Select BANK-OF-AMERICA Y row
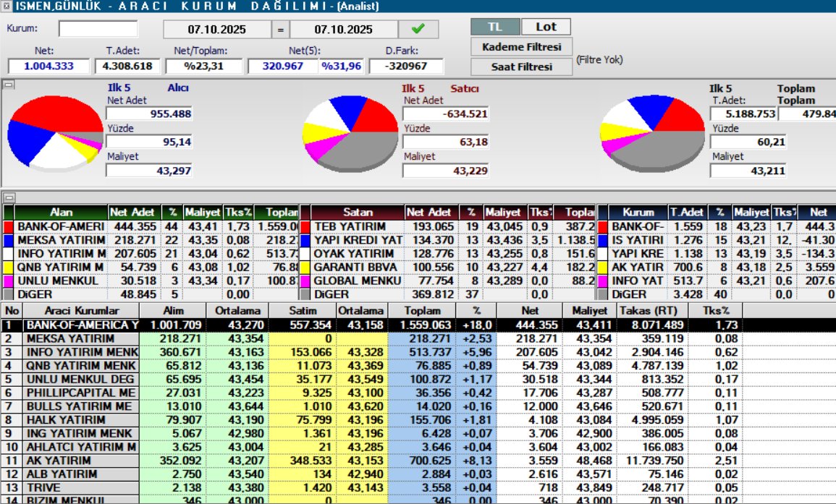Image resolution: width=836 pixels, height=504 pixels. pyautogui.click(x=418, y=325)
